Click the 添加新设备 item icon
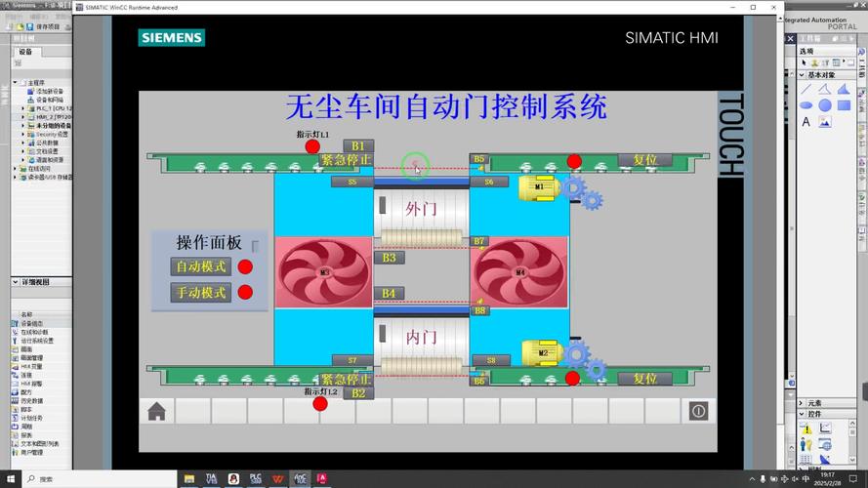 [x=31, y=91]
